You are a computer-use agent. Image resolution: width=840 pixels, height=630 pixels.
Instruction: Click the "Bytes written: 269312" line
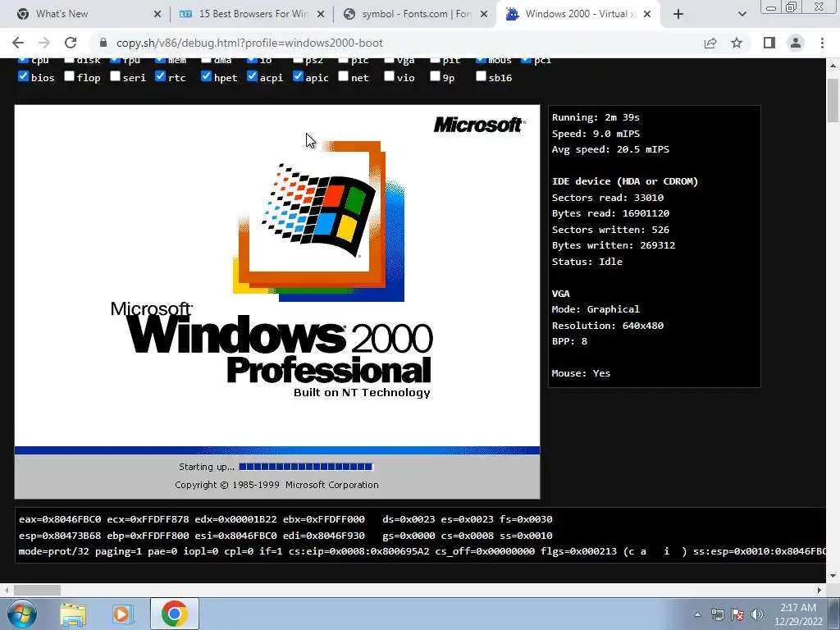coord(614,245)
